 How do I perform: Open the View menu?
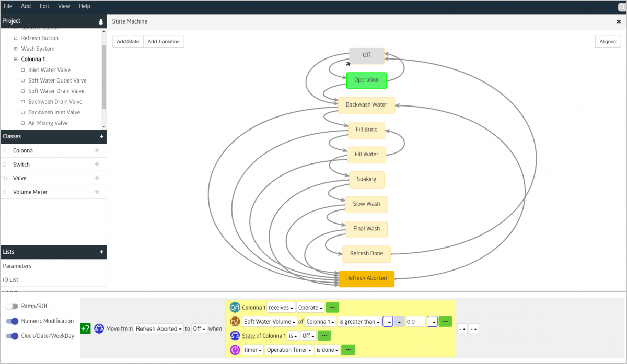click(x=64, y=6)
